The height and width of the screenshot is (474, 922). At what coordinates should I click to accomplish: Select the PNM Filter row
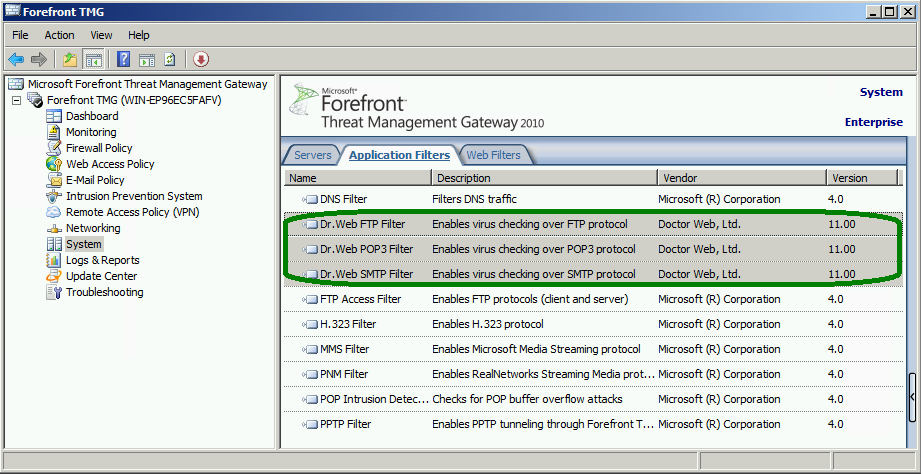(593, 374)
